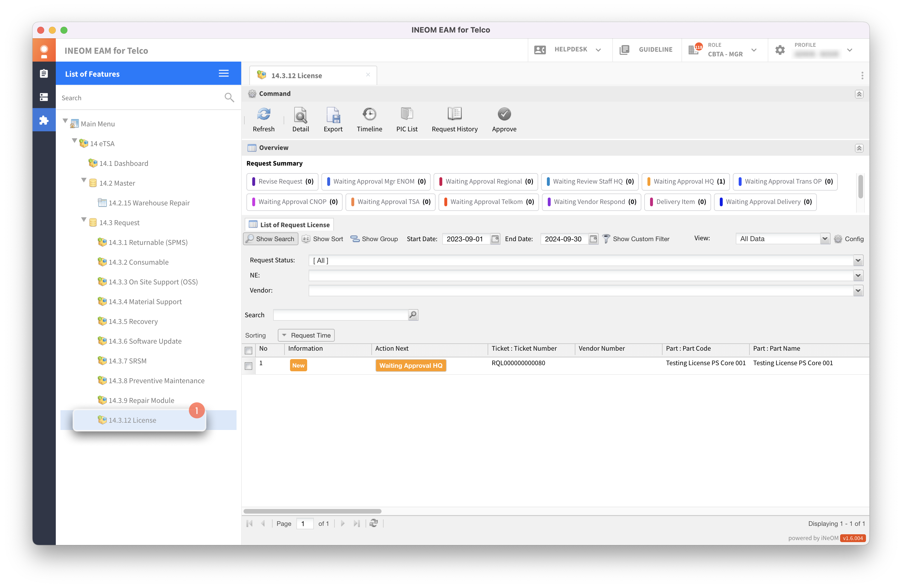This screenshot has width=902, height=588.
Task: Click the orange app logo icon
Action: (44, 50)
